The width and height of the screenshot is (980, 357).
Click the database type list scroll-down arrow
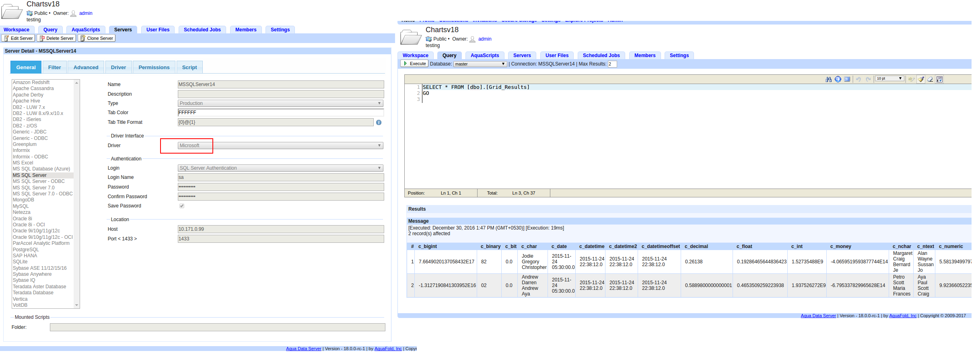click(x=76, y=306)
